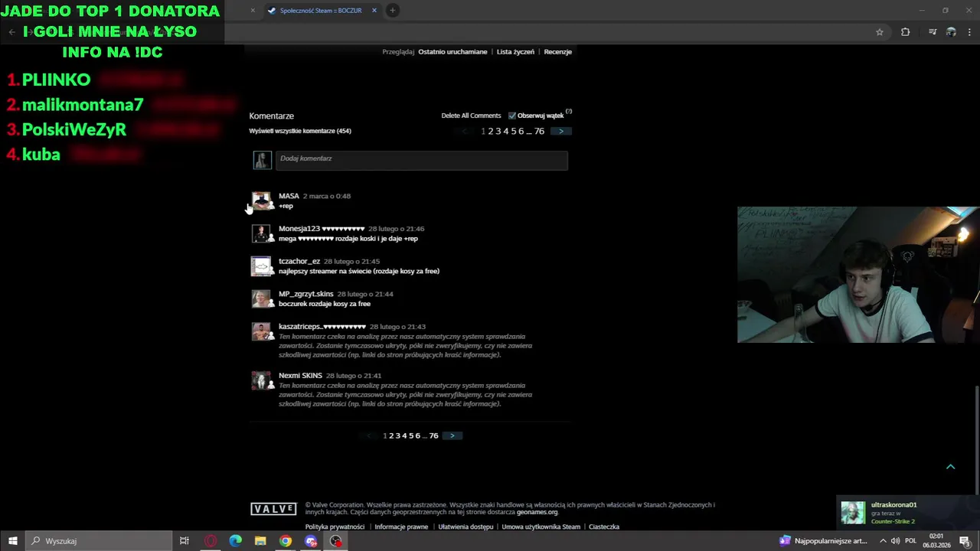This screenshot has height=551, width=980.
Task: Open the media control icon in toolbar
Action: coord(933,32)
